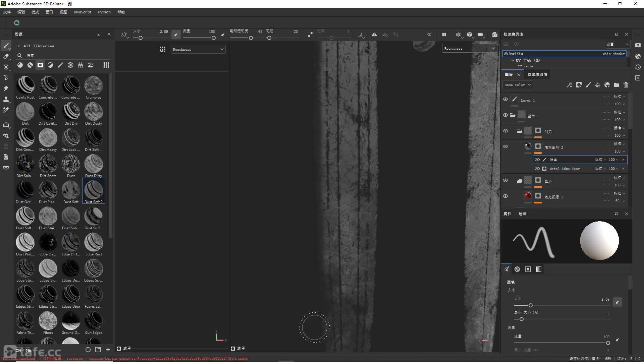The width and height of the screenshot is (644, 362).
Task: Select the Clone stamp tool
Action: coord(6,99)
